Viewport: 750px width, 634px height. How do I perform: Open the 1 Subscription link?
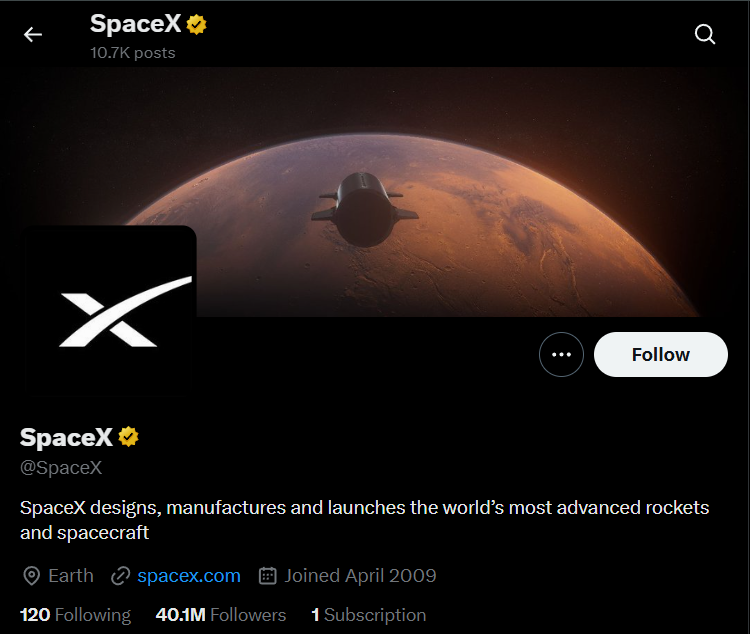[x=368, y=615]
